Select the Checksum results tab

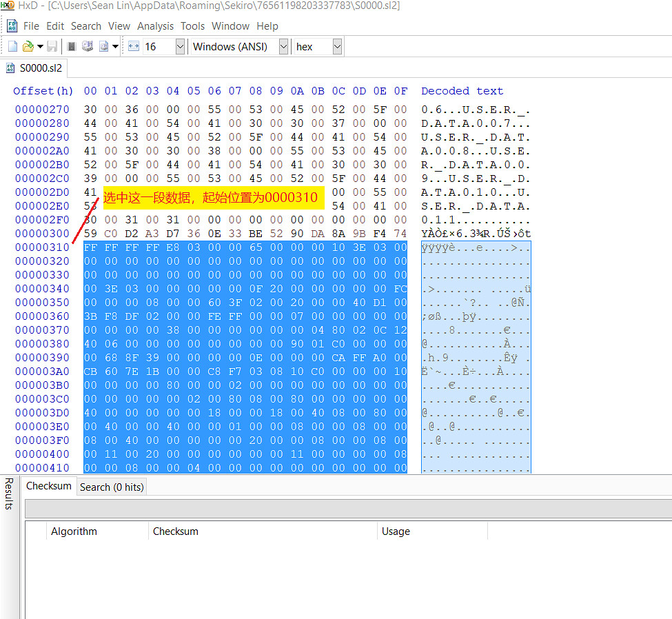pyautogui.click(x=48, y=486)
